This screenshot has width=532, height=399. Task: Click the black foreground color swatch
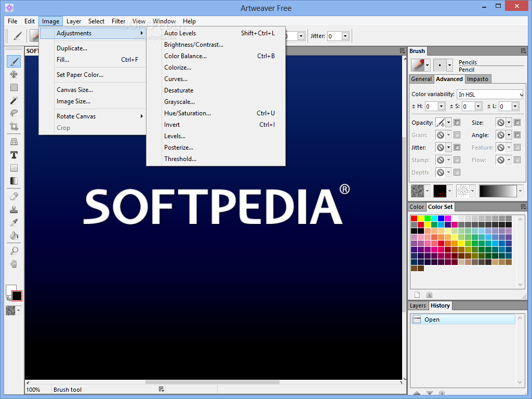tap(17, 296)
